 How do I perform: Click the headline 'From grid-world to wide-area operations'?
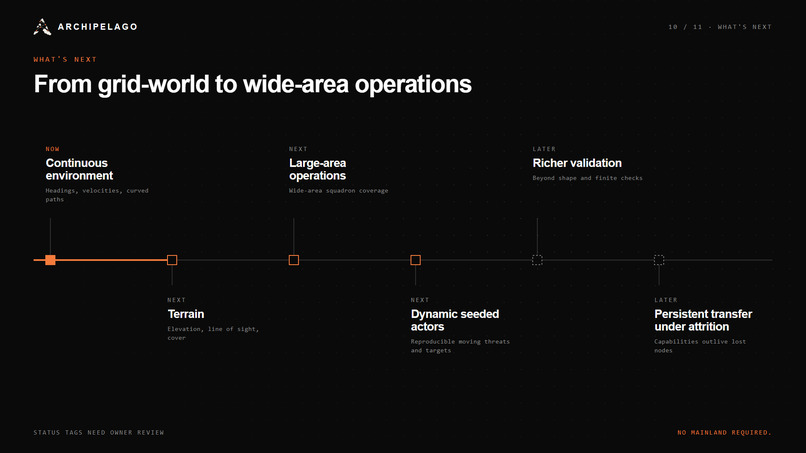point(252,84)
